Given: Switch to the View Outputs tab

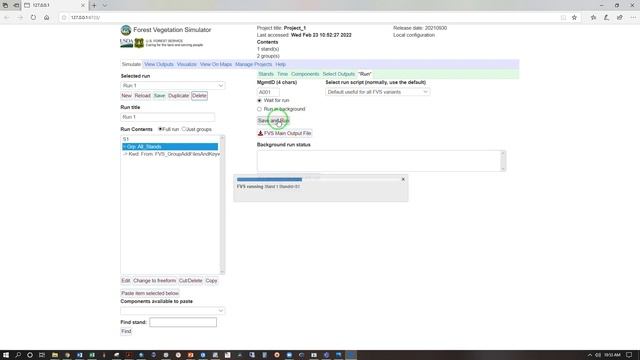Looking at the screenshot, I should click(159, 64).
